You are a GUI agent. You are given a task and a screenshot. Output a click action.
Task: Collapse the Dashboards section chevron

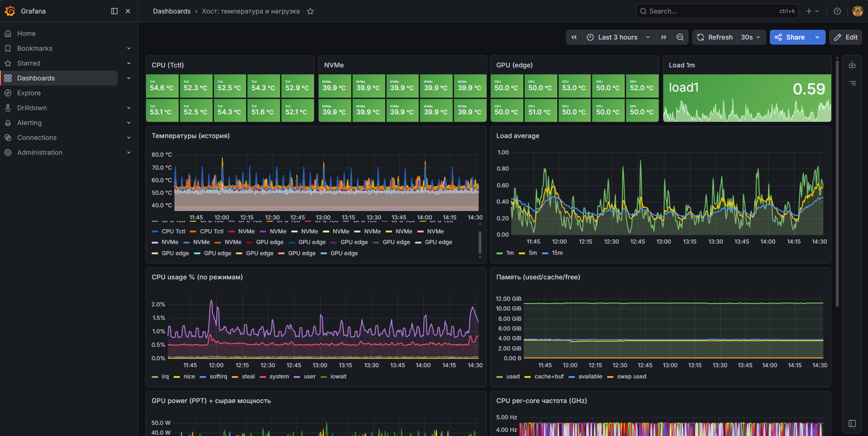pos(129,78)
